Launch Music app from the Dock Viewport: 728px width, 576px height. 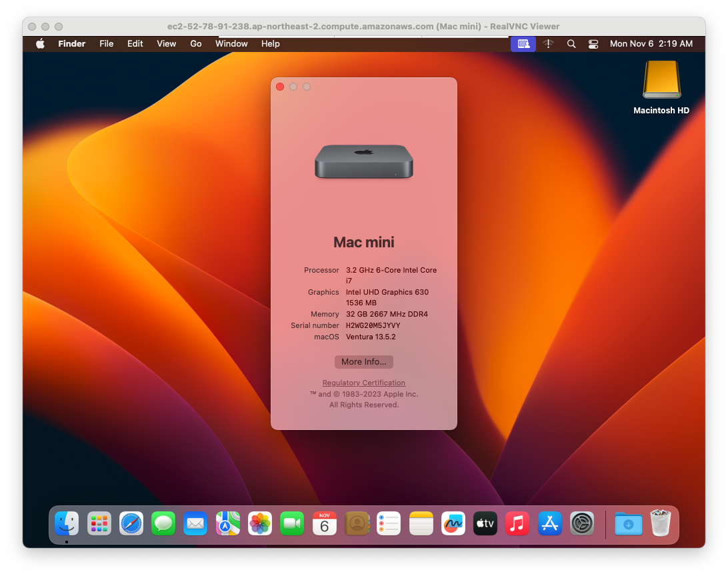coord(517,523)
